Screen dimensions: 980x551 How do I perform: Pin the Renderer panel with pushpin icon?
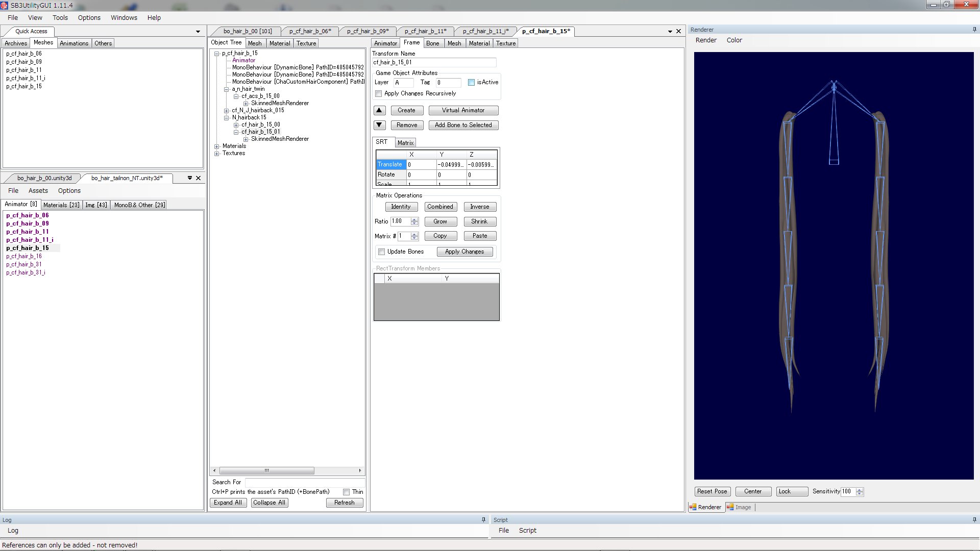(974, 30)
